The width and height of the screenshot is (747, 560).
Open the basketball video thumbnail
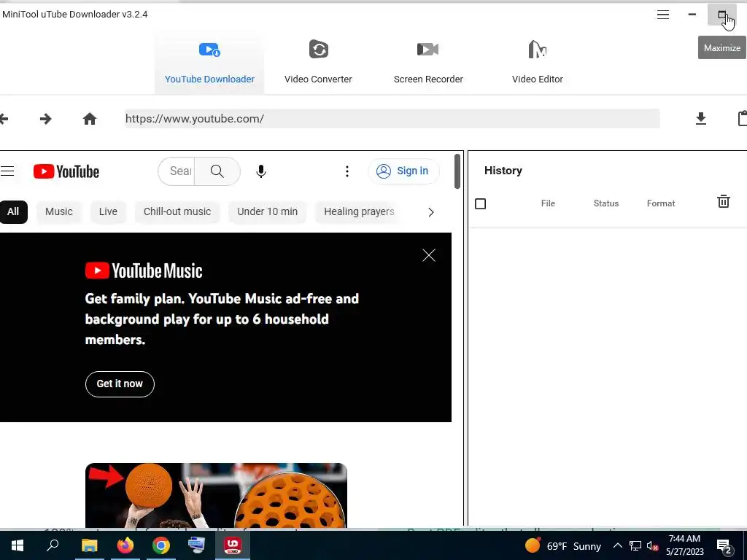coord(216,495)
